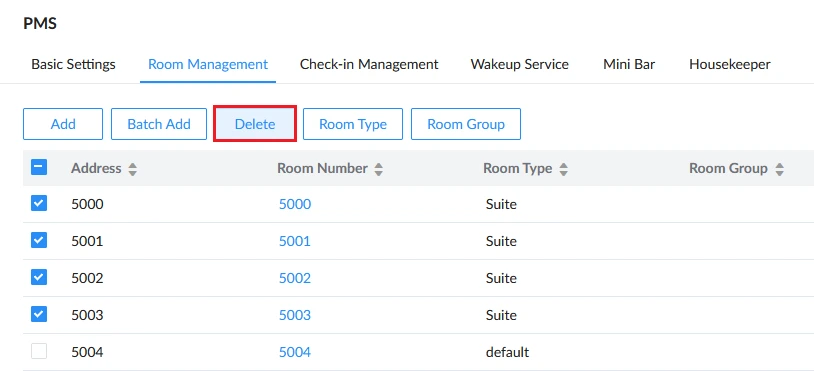
Task: Sort by Room Type column arrows
Action: click(x=563, y=169)
